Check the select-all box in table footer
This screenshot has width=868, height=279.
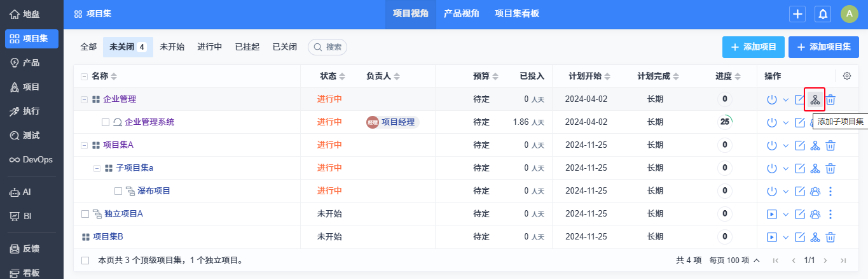point(85,261)
